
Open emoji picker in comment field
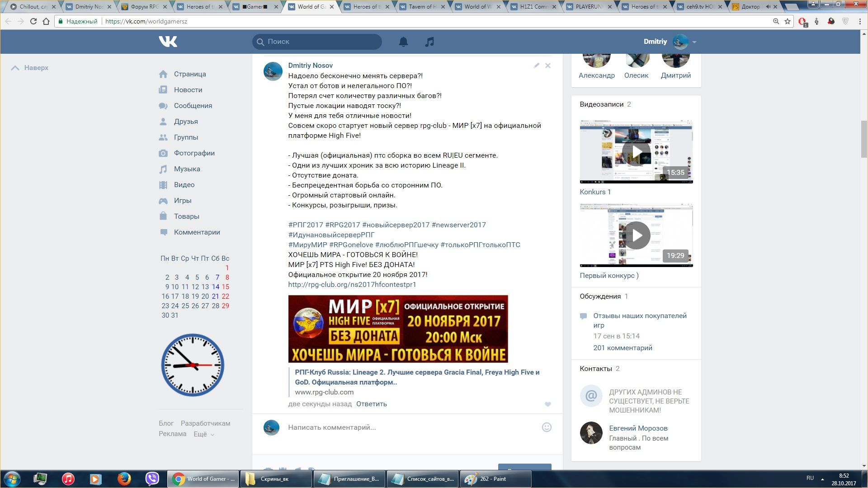pyautogui.click(x=547, y=427)
